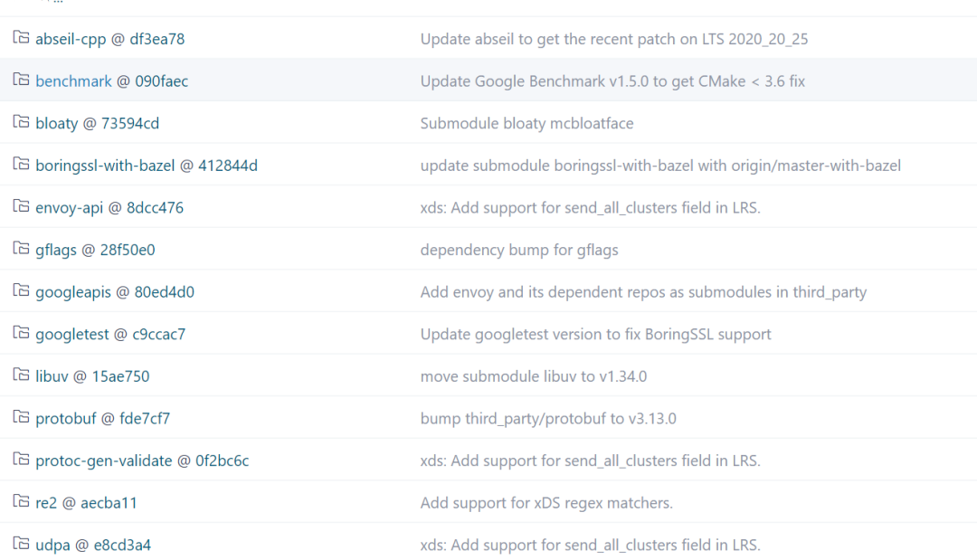The height and width of the screenshot is (560, 977).
Task: Open the 'dependency bump for gflags' commit
Action: [x=519, y=250]
